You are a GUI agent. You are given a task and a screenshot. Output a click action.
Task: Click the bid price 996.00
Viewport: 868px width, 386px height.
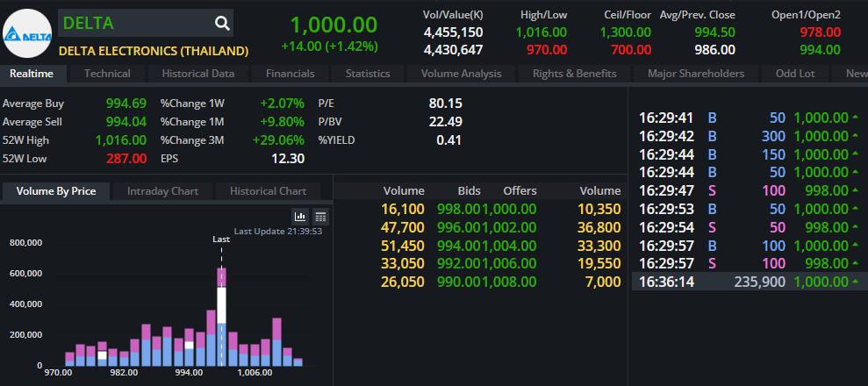tap(459, 227)
